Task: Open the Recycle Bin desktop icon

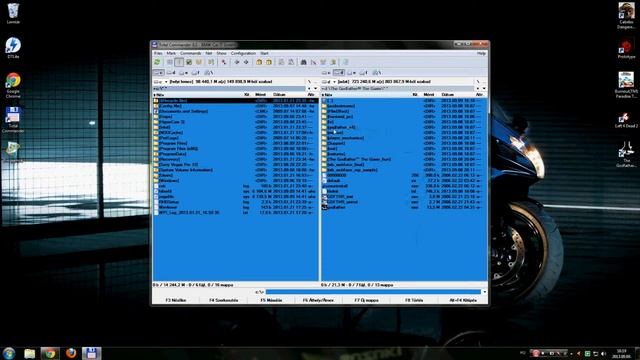Action: (x=13, y=13)
